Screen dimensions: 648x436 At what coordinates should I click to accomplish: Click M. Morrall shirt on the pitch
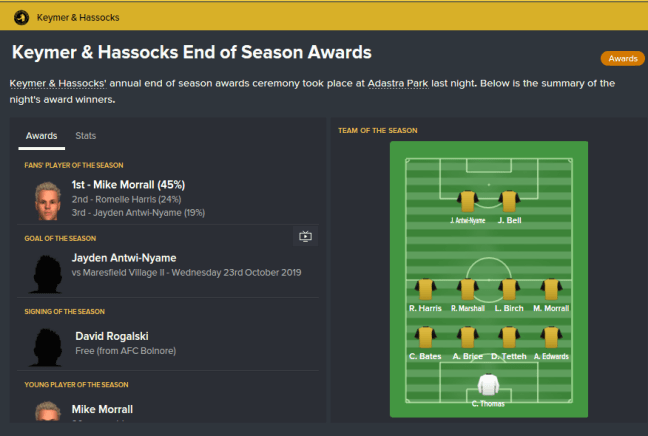click(550, 290)
